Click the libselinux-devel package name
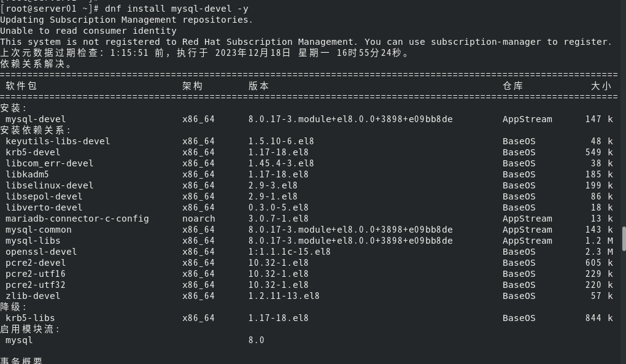The image size is (626, 364). (x=50, y=185)
